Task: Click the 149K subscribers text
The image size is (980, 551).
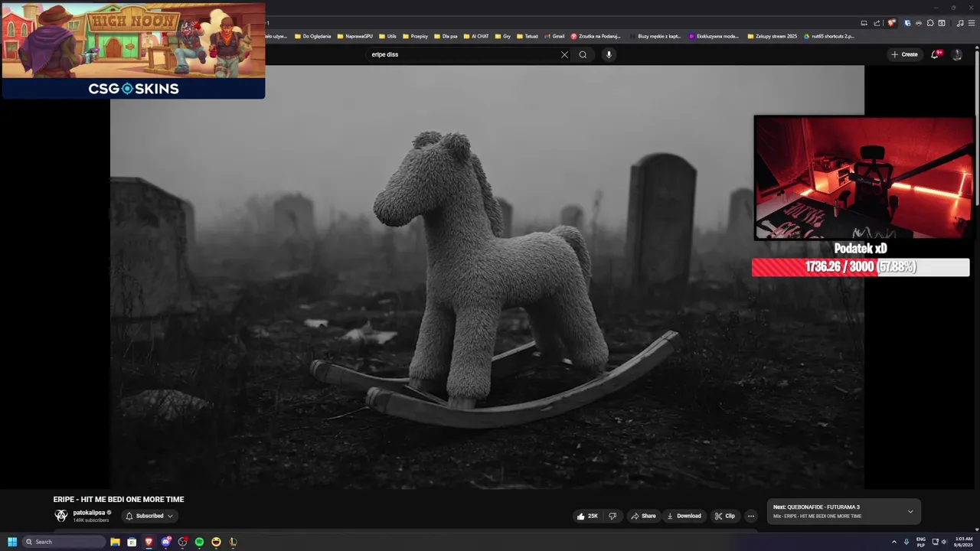Action: pos(91,520)
